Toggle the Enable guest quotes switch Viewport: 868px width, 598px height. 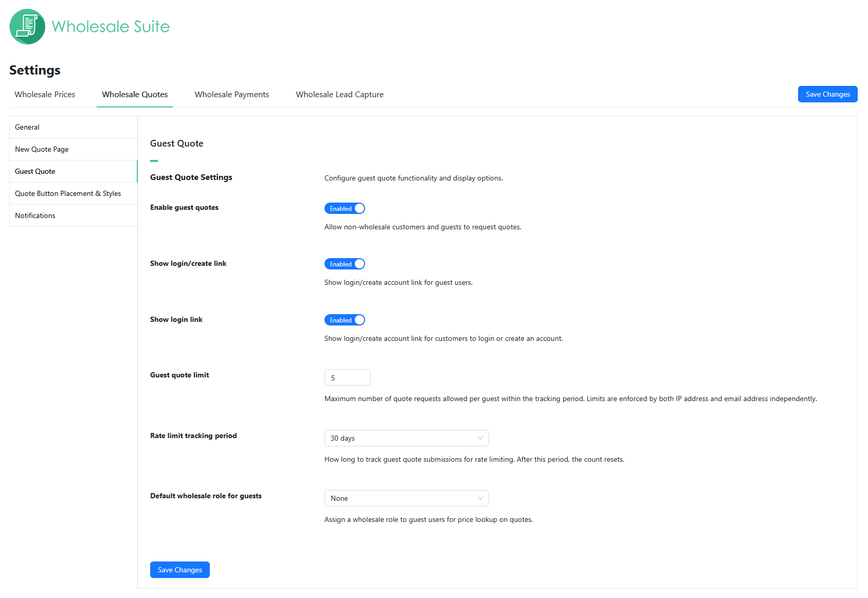tap(345, 208)
